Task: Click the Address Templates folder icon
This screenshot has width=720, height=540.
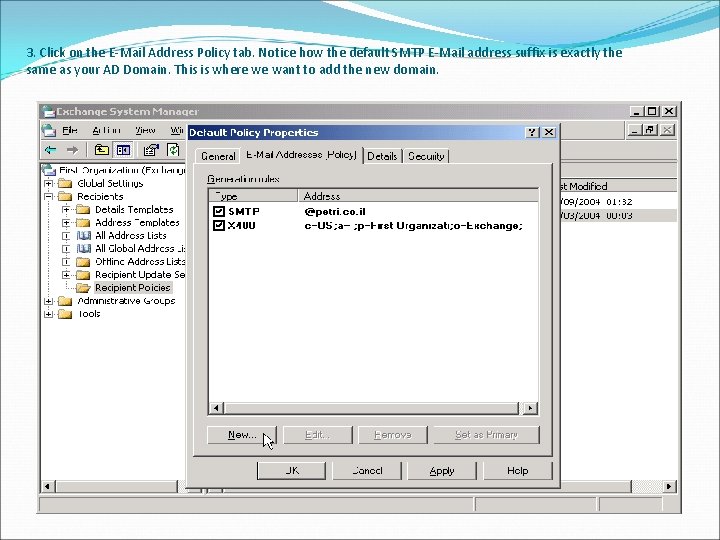Action: pos(83,223)
